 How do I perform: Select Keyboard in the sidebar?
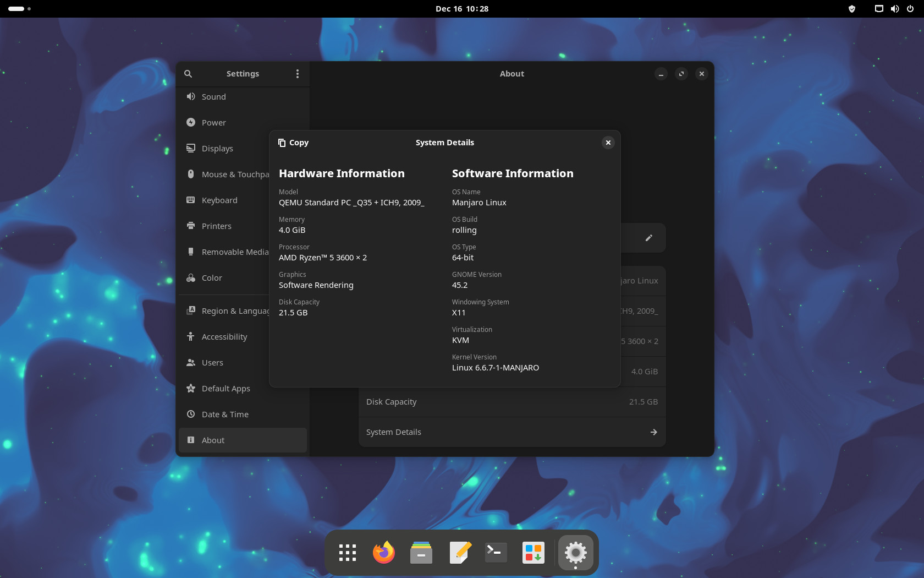coord(224,200)
